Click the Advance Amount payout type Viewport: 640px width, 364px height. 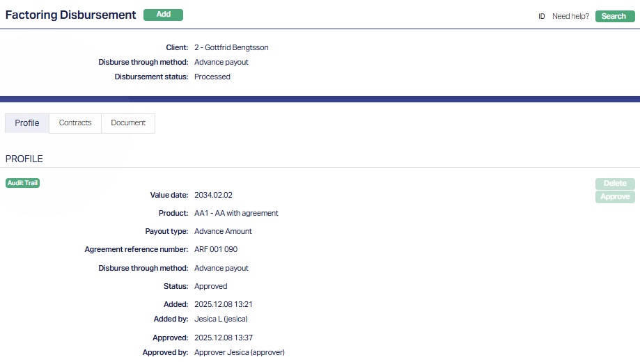tap(223, 232)
